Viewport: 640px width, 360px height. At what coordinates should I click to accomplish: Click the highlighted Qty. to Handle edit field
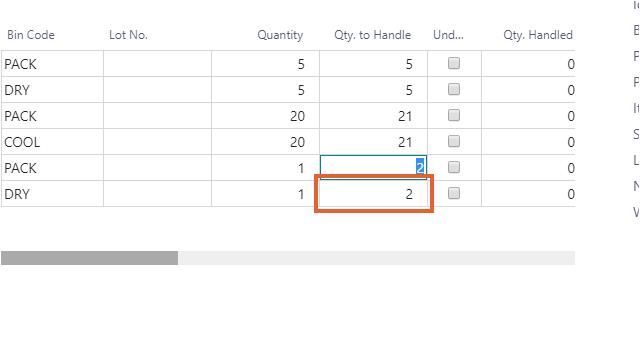373,167
